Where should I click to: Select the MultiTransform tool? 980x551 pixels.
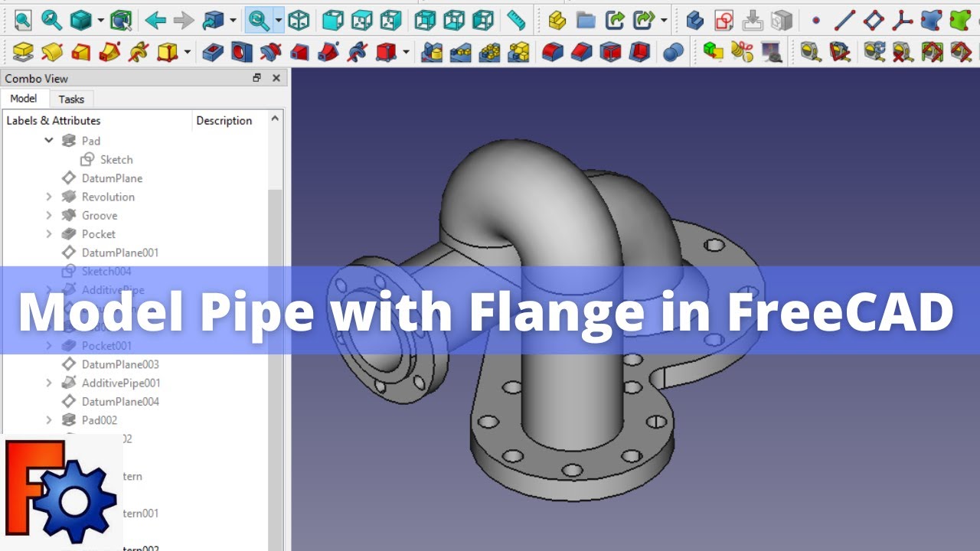point(519,52)
